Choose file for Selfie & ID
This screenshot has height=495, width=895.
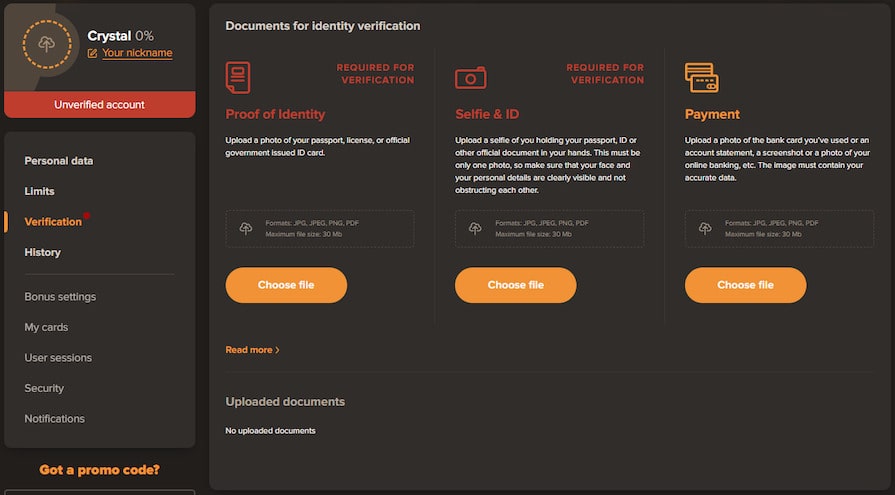tap(515, 285)
